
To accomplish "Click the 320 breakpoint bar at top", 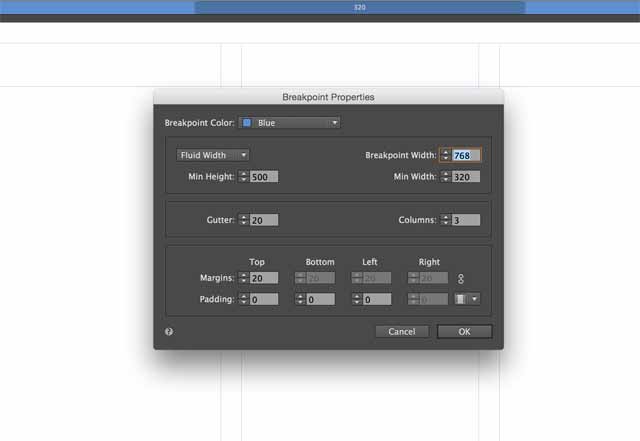I will (x=359, y=7).
